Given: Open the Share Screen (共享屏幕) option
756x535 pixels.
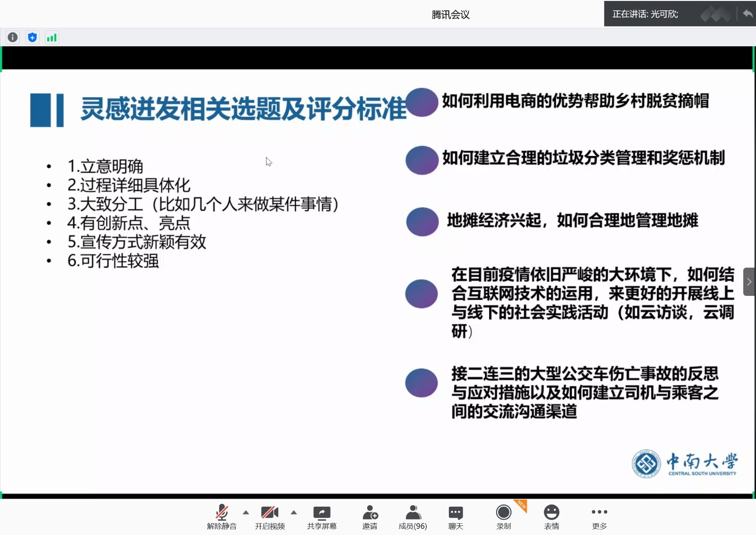Looking at the screenshot, I should point(322,517).
